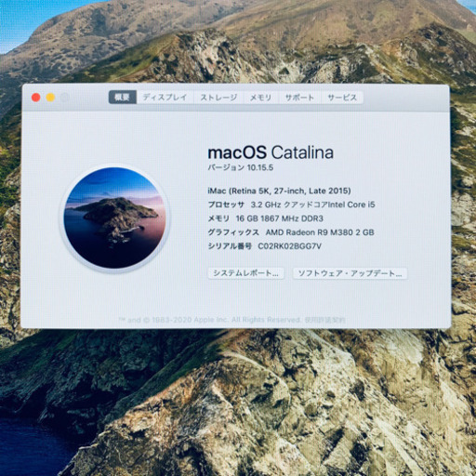Open the サポート tab

click(x=299, y=98)
